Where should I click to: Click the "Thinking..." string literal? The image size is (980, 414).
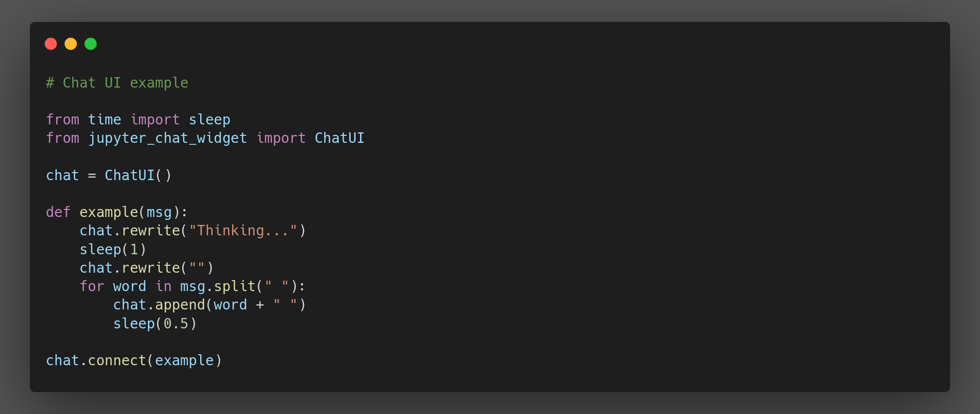pyautogui.click(x=243, y=231)
